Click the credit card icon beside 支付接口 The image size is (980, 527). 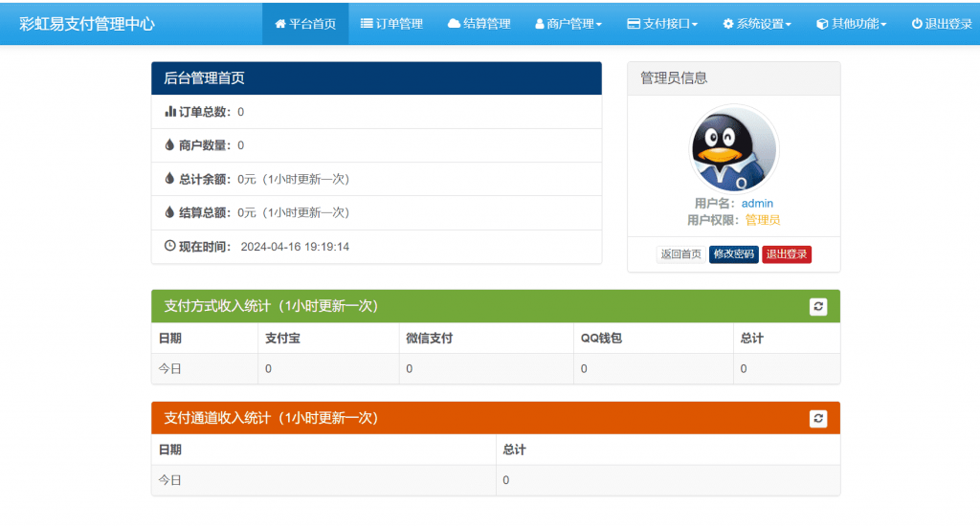pos(634,24)
